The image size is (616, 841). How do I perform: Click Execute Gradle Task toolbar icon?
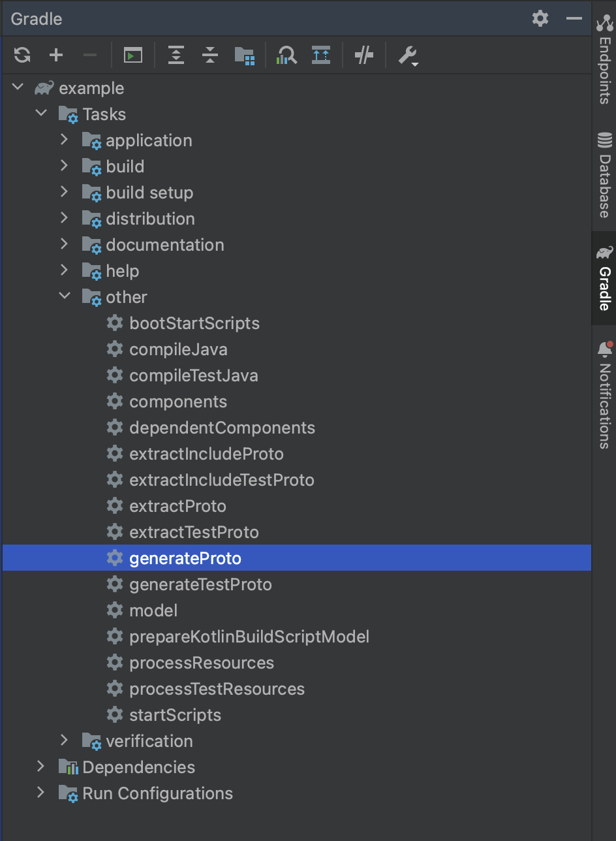click(x=133, y=56)
